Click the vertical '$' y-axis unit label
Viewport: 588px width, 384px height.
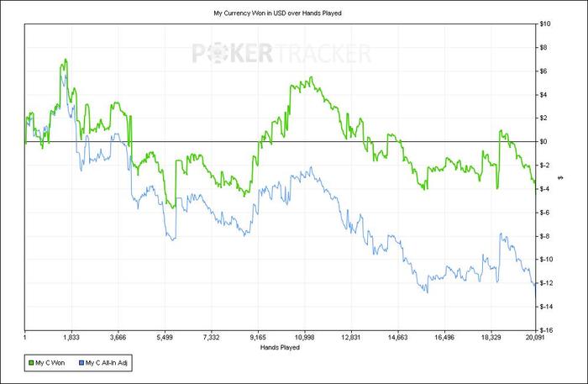[561, 177]
